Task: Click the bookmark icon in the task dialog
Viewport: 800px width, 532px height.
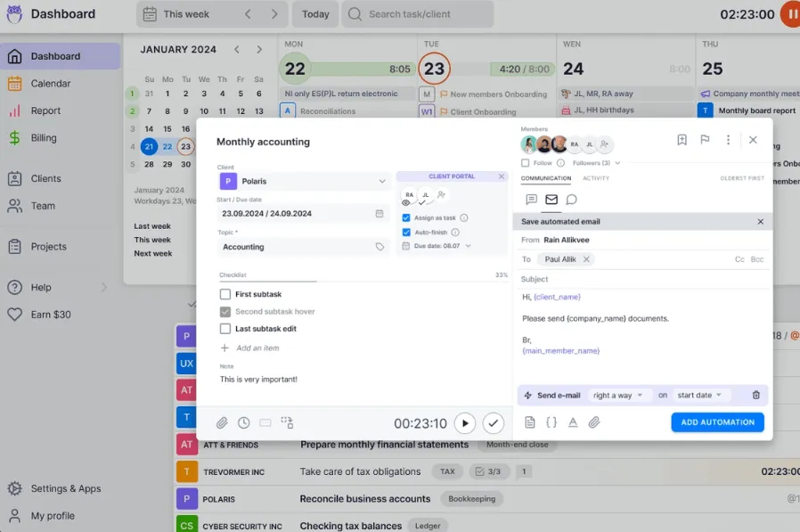Action: tap(682, 140)
